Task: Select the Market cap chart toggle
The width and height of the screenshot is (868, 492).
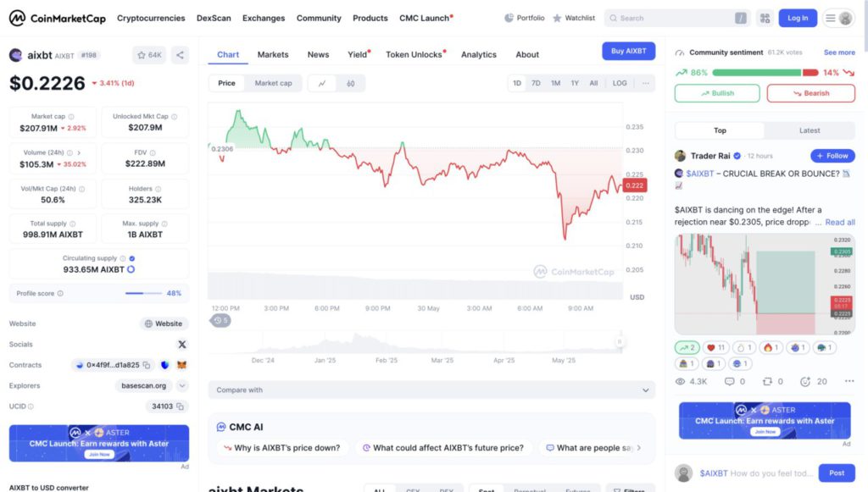Action: pos(273,83)
